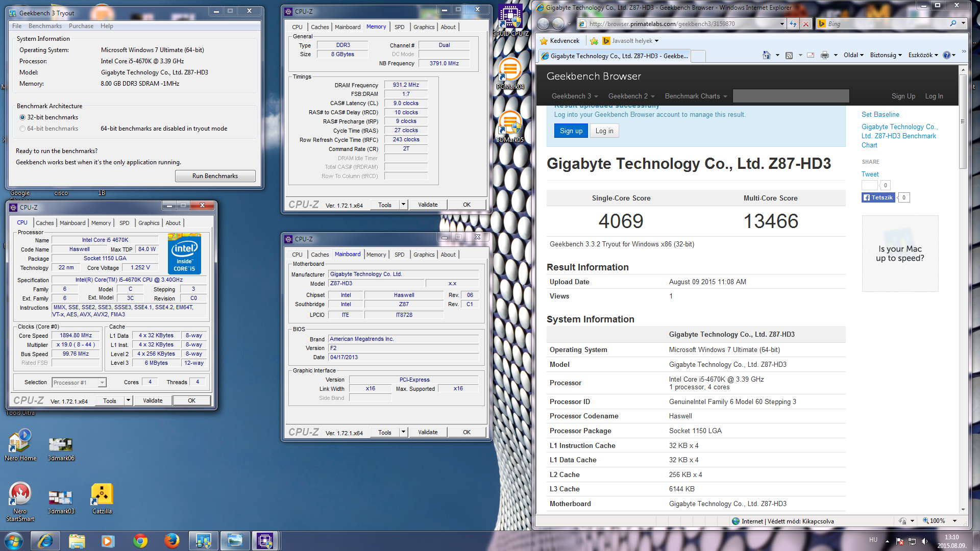980x551 pixels.
Task: Click Validate in the Memory CPU-Z window
Action: click(x=428, y=205)
